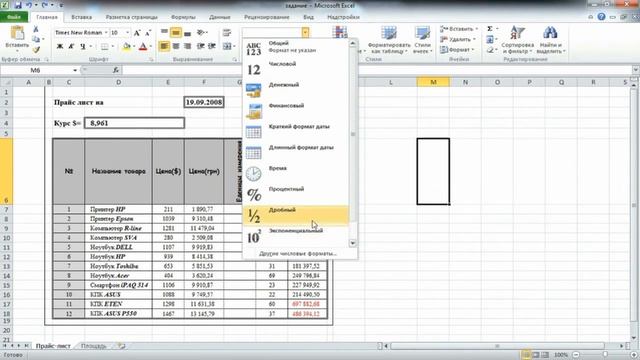Select the Прайс-лист sheet tab
640x360 pixels.
53,346
